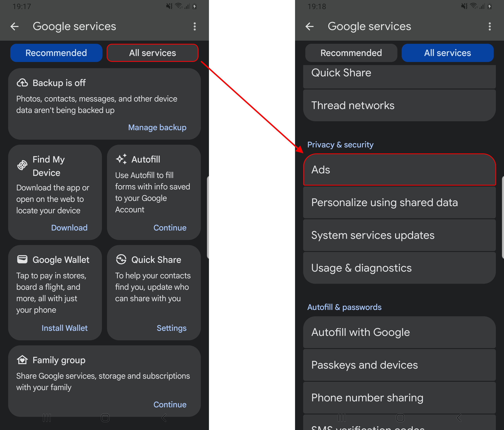Select the All services tab in the left screen
This screenshot has height=430, width=504.
(152, 53)
